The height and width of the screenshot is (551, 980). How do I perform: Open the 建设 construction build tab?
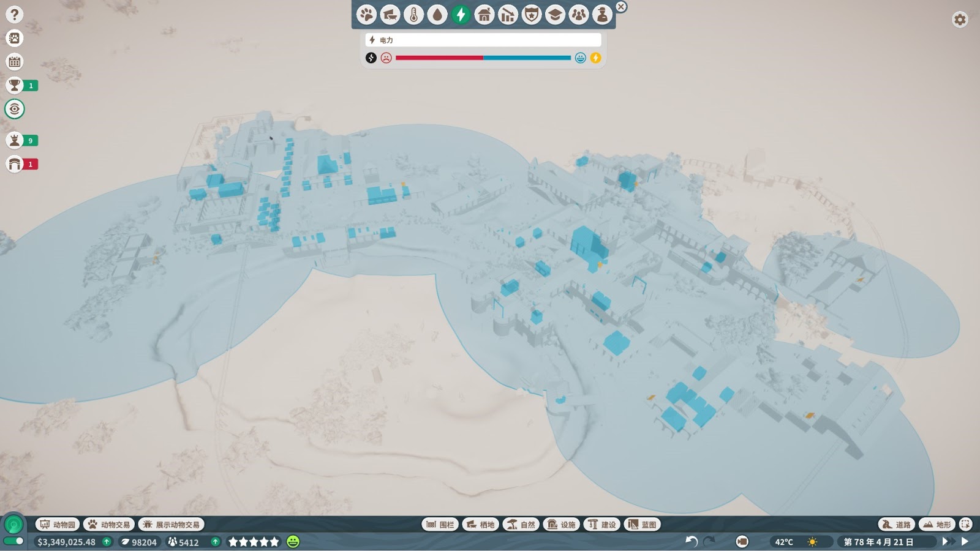(x=601, y=525)
